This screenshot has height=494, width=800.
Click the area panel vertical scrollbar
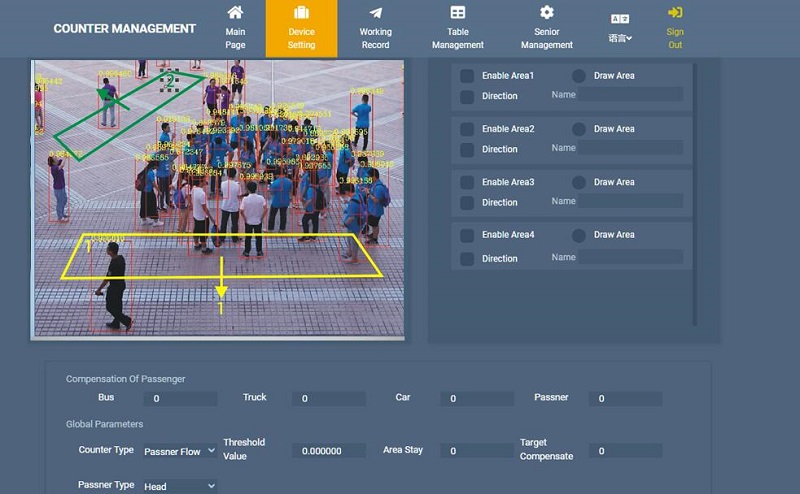(x=694, y=194)
